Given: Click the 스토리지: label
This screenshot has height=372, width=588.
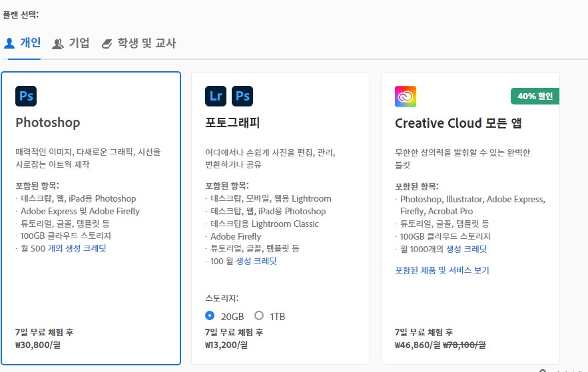Looking at the screenshot, I should [x=222, y=298].
